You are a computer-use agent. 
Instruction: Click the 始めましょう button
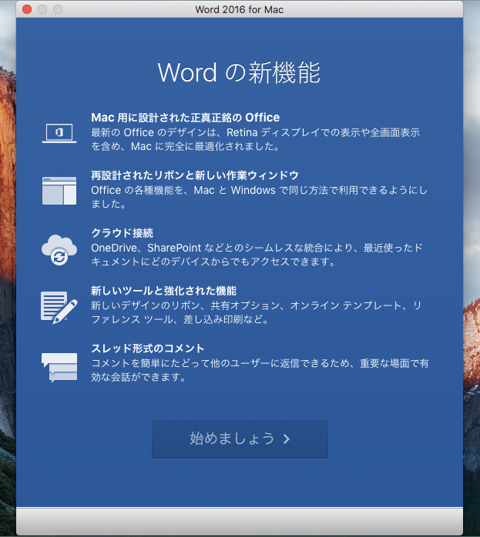(x=240, y=439)
